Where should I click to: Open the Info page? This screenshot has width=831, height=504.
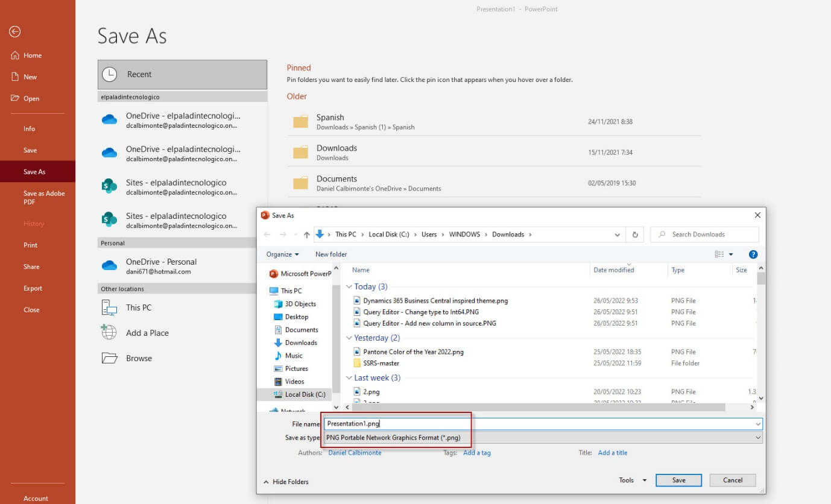(x=29, y=129)
